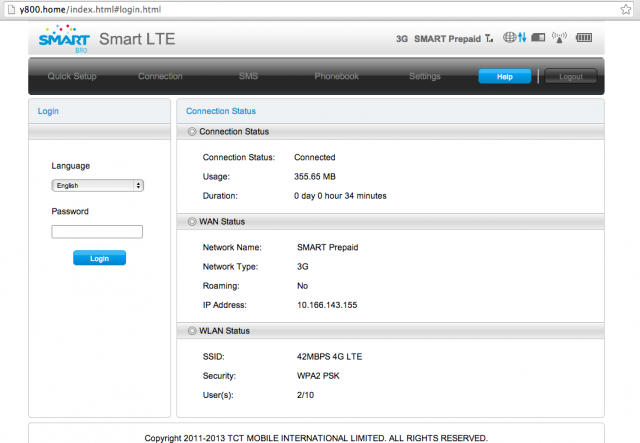The width and height of the screenshot is (640, 443).
Task: Click the duration 0 day 0 hour 34 minutes
Action: pyautogui.click(x=340, y=196)
